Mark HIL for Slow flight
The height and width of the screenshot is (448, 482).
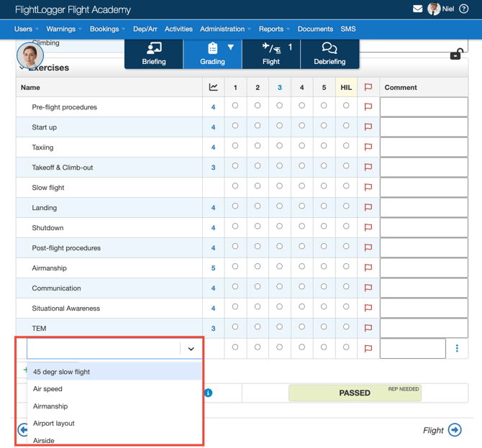(x=346, y=186)
